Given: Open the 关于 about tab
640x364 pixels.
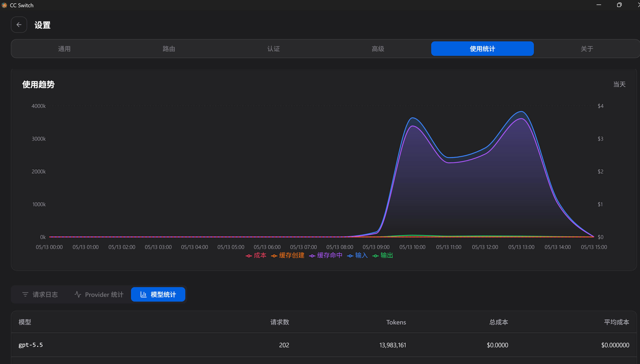Looking at the screenshot, I should (x=587, y=49).
